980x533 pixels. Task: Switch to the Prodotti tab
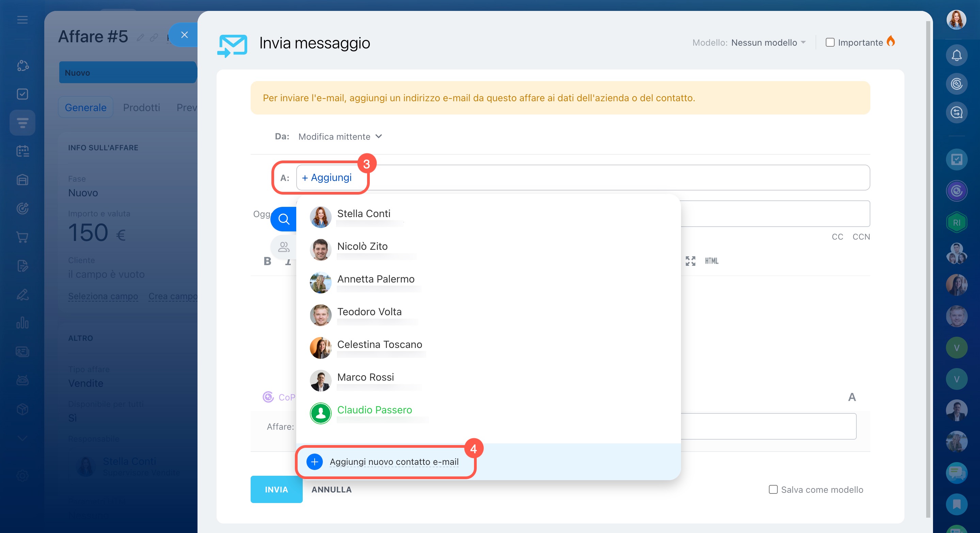click(x=142, y=107)
